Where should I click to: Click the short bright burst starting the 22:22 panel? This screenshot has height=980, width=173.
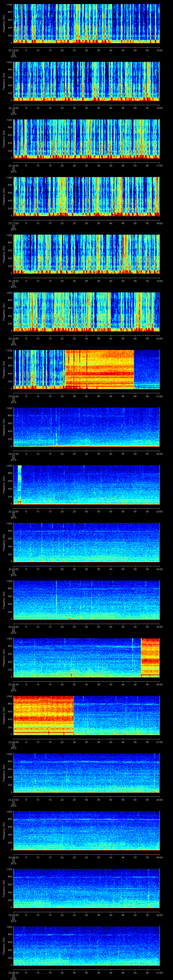point(19,484)
